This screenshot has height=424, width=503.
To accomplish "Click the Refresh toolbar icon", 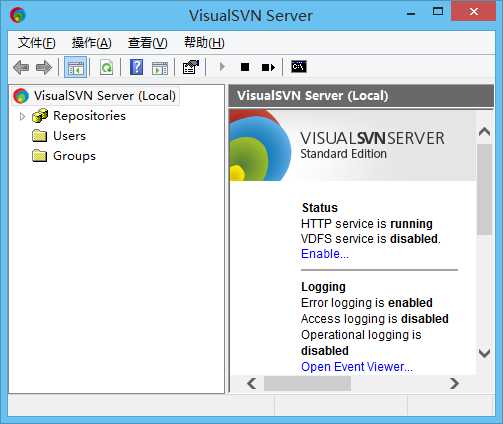I will point(106,67).
